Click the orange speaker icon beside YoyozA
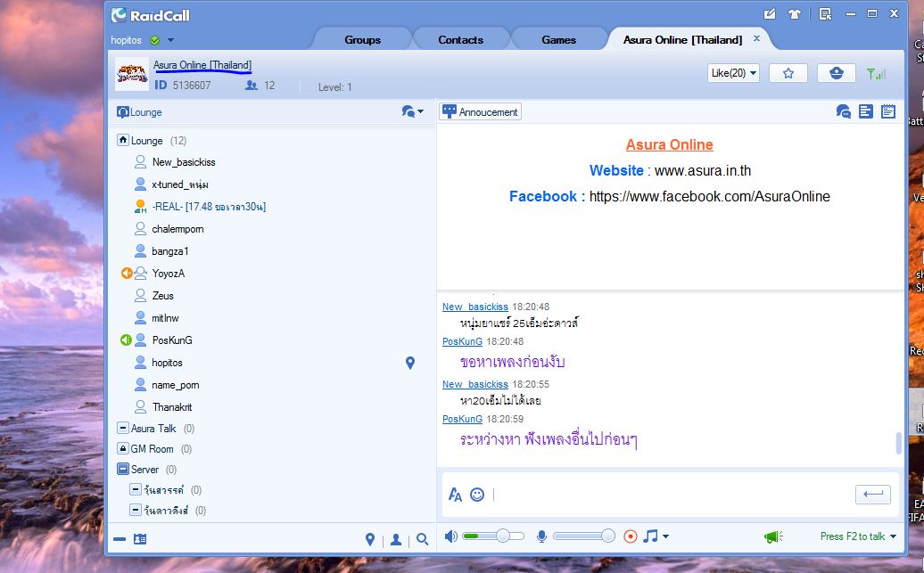 [x=126, y=274]
